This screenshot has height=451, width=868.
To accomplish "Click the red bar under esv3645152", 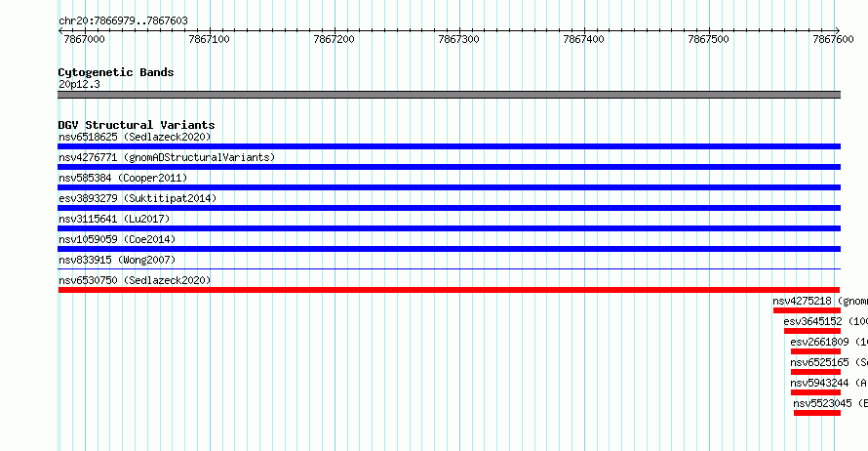I will tap(812, 331).
